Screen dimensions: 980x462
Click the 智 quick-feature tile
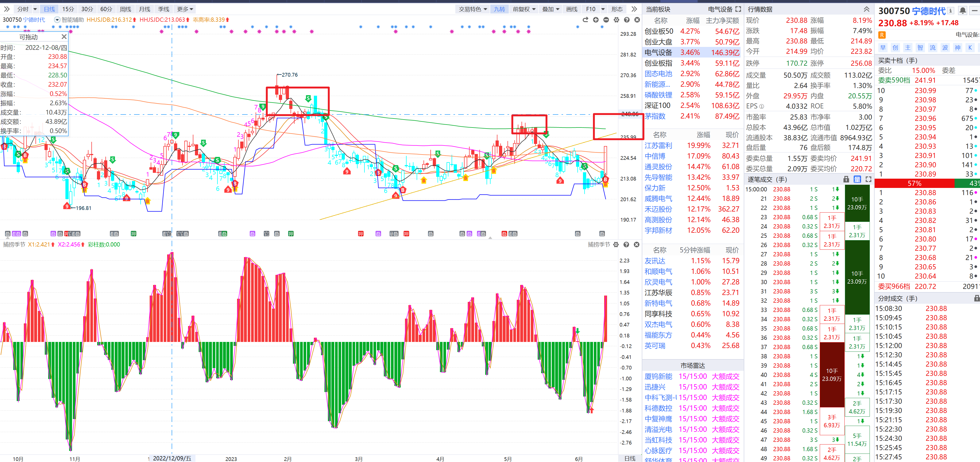(x=920, y=47)
